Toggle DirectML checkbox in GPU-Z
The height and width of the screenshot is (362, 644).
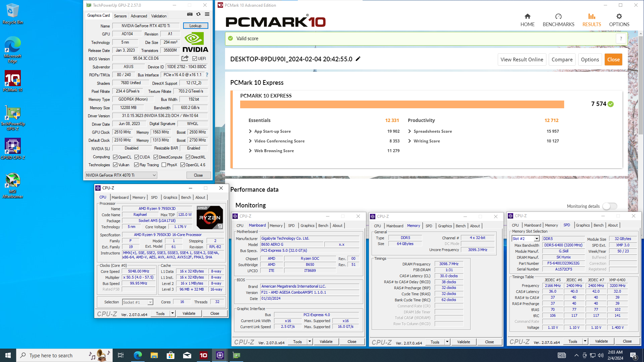188,157
